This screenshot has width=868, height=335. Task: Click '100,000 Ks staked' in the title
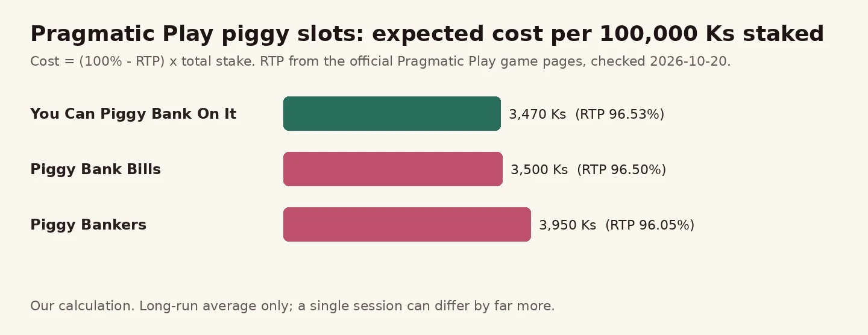712,34
